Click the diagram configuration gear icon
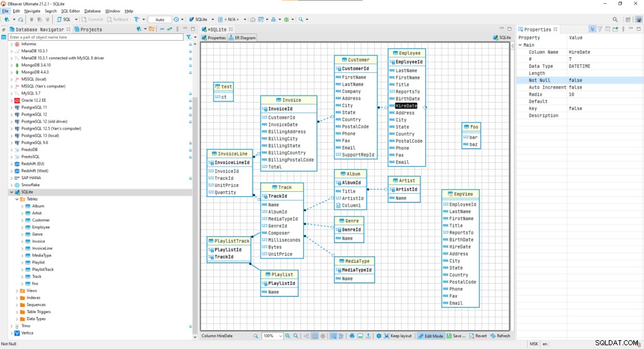The height and width of the screenshot is (349, 644). (379, 336)
